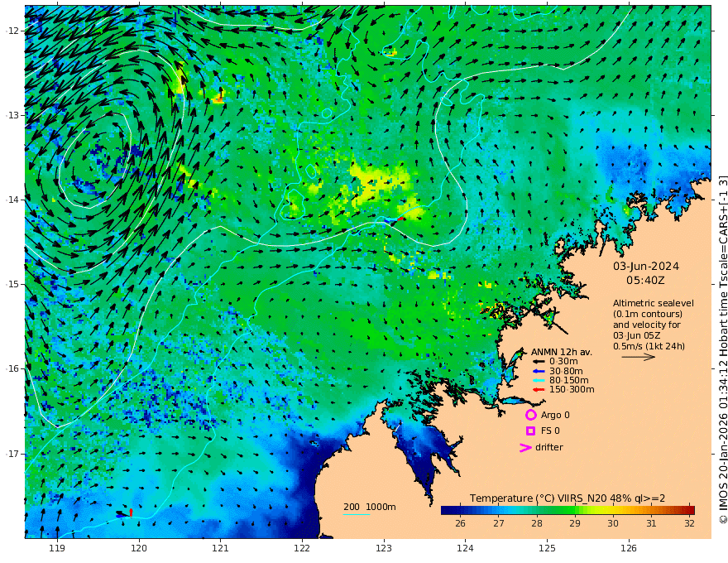Click the 'Argo 0' legend label
This screenshot has height=563, width=728.
555,415
